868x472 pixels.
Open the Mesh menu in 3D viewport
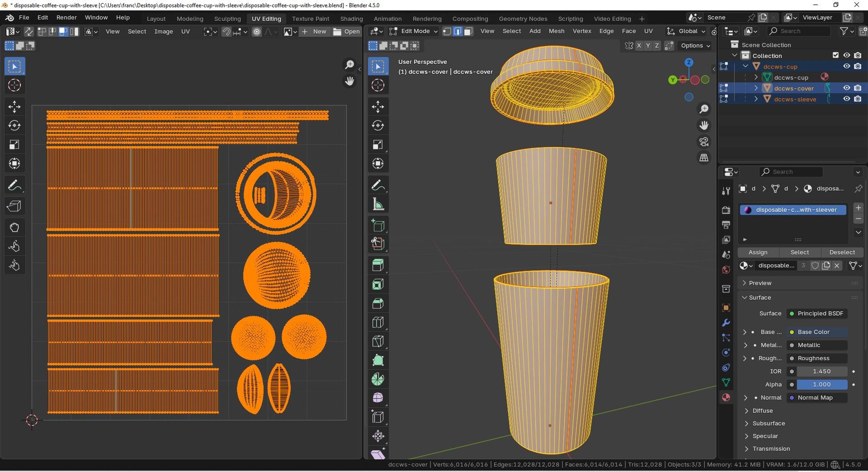coord(556,31)
